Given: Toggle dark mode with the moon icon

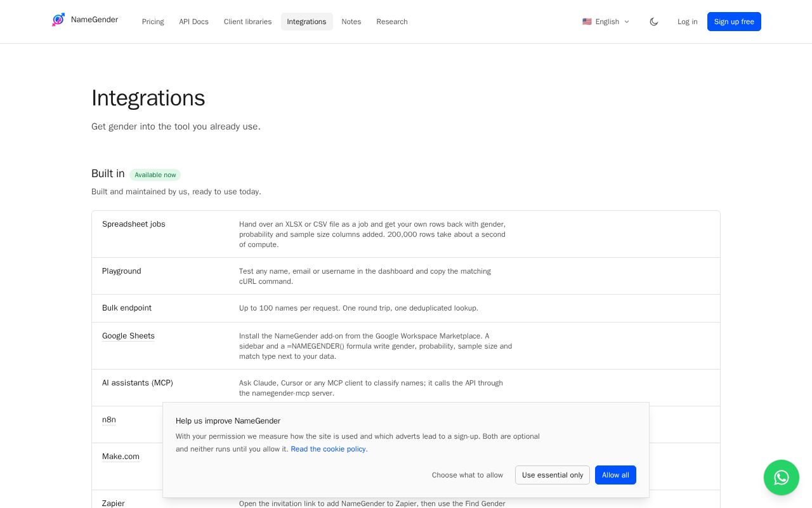Looking at the screenshot, I should (x=654, y=22).
